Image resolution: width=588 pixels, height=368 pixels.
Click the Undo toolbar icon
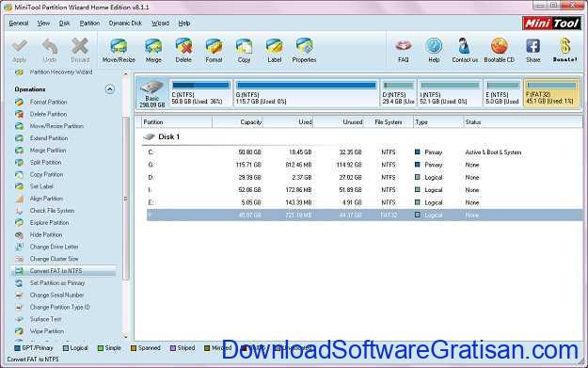click(x=50, y=51)
